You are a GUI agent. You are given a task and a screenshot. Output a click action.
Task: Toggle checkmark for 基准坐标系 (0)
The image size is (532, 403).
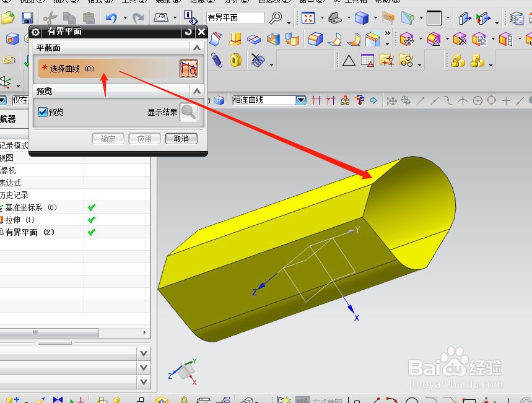[92, 207]
